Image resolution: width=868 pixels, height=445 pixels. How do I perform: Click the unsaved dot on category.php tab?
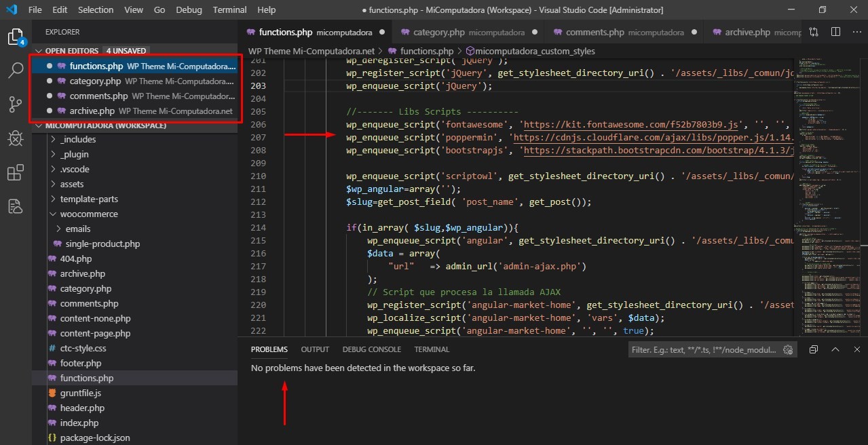point(535,32)
